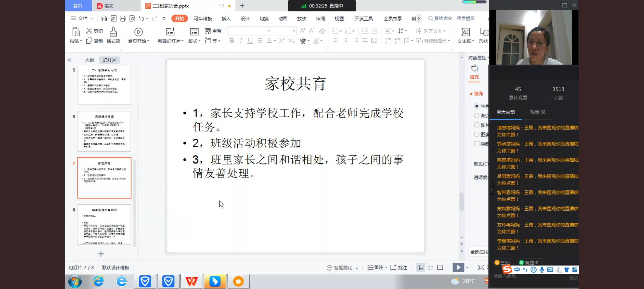Open the emoji icon in the chat toolbar
The height and width of the screenshot is (289, 644).
pos(533,270)
